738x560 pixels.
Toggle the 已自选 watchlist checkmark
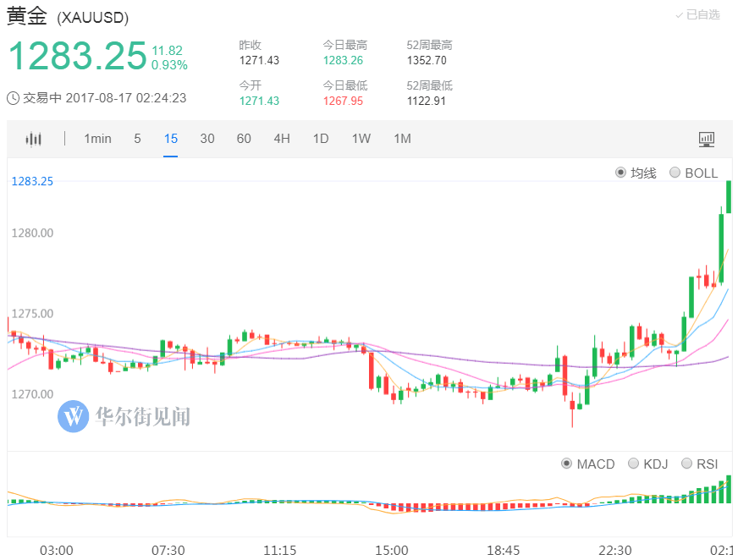tap(697, 15)
